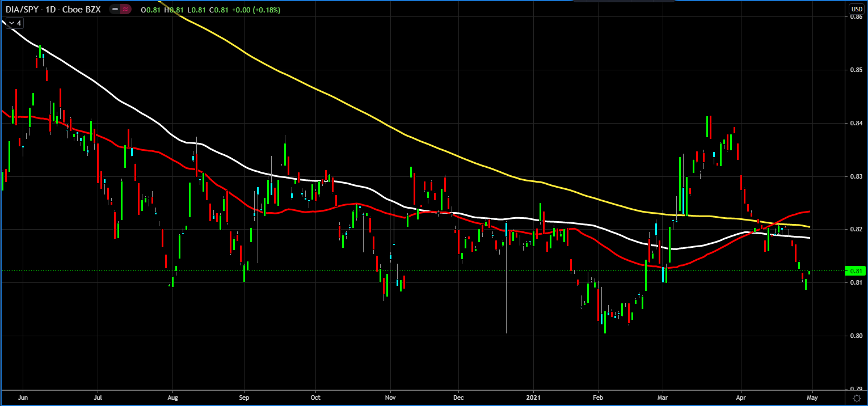Click the 0.80 price axis label
The height and width of the screenshot is (406, 868).
(x=857, y=336)
